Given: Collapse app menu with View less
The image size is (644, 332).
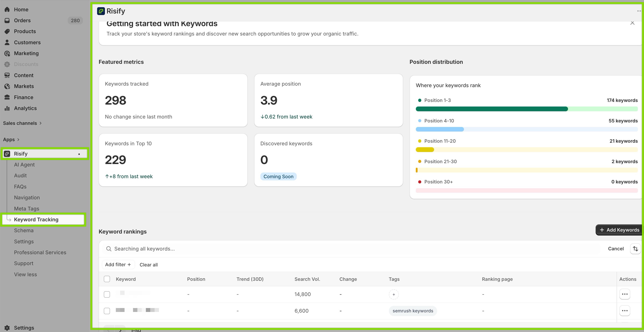Looking at the screenshot, I should (25, 274).
